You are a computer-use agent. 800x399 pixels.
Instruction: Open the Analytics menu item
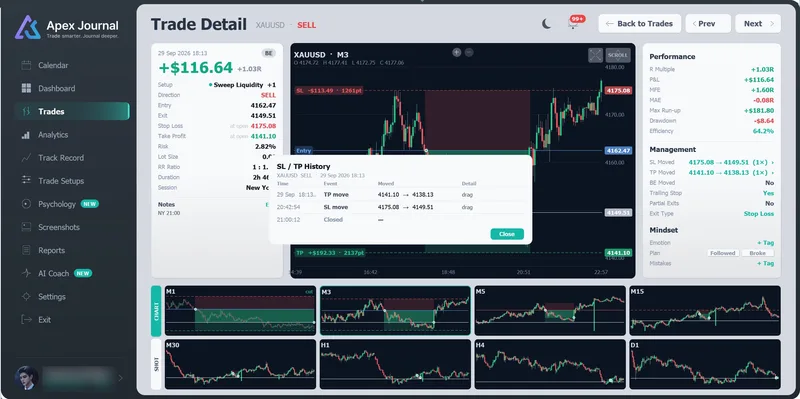pyautogui.click(x=72, y=135)
